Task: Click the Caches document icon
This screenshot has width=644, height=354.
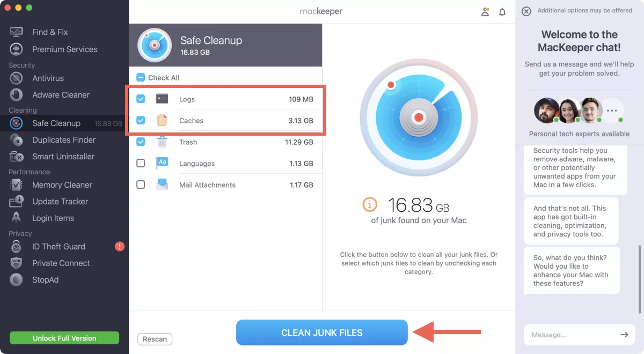Action: [x=162, y=120]
